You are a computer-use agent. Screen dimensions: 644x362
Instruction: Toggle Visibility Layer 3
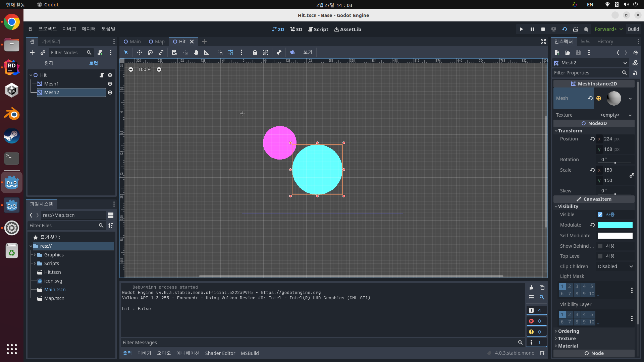(577, 314)
